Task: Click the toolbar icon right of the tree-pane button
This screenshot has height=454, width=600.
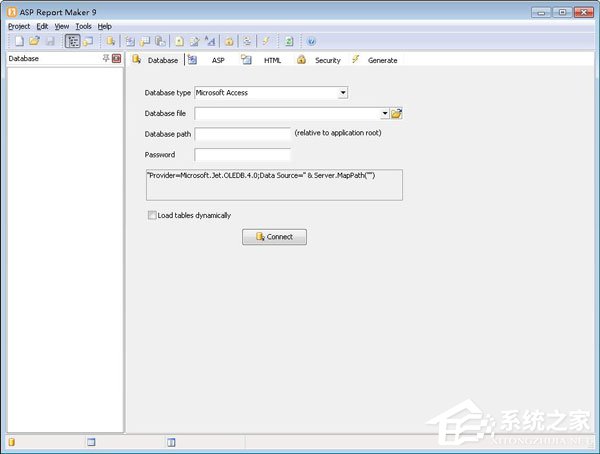Action: coord(88,41)
